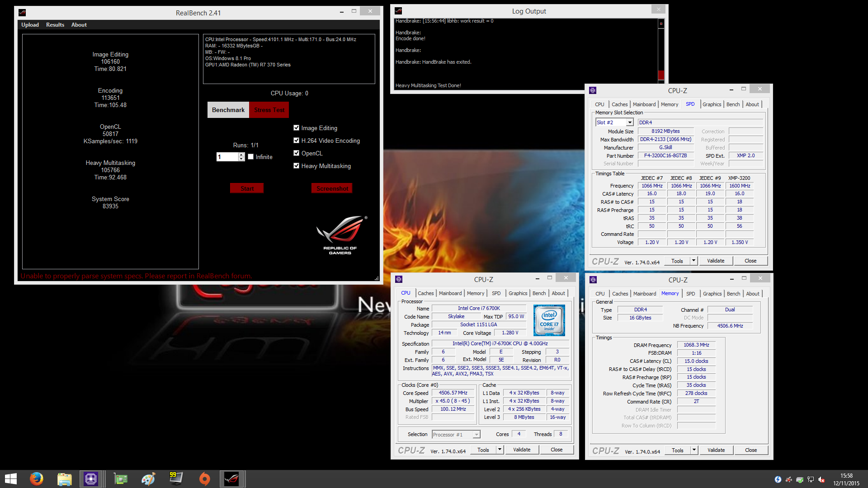Launch Firefox from the taskbar

click(37, 479)
